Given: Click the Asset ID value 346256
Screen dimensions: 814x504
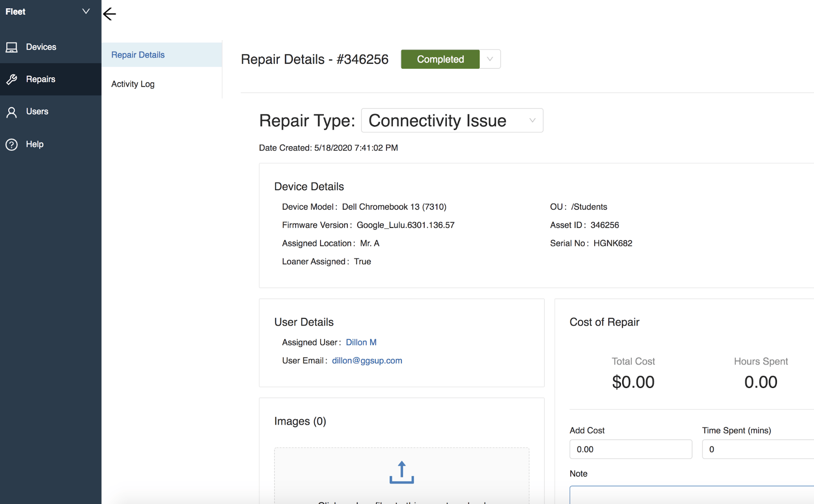Looking at the screenshot, I should point(605,225).
